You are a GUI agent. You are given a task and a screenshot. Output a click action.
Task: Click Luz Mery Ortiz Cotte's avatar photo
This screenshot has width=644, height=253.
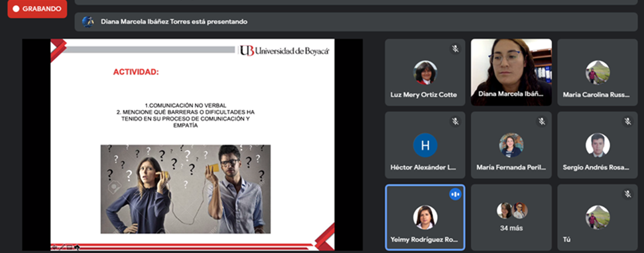425,73
